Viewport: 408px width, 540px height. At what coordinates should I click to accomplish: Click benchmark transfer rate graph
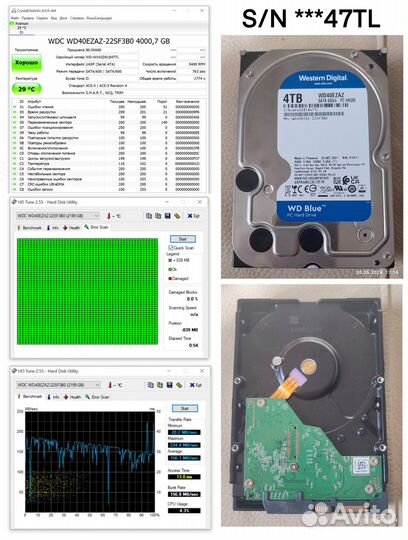[90, 461]
